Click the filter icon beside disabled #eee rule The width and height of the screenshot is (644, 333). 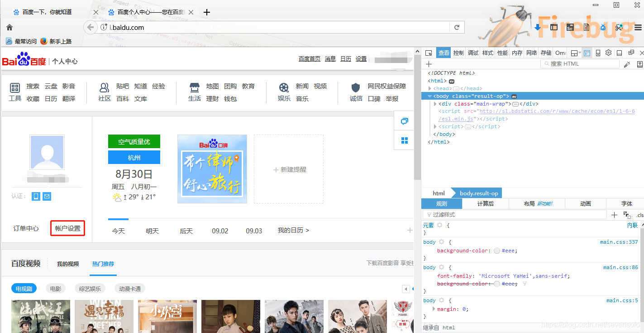pyautogui.click(x=525, y=284)
